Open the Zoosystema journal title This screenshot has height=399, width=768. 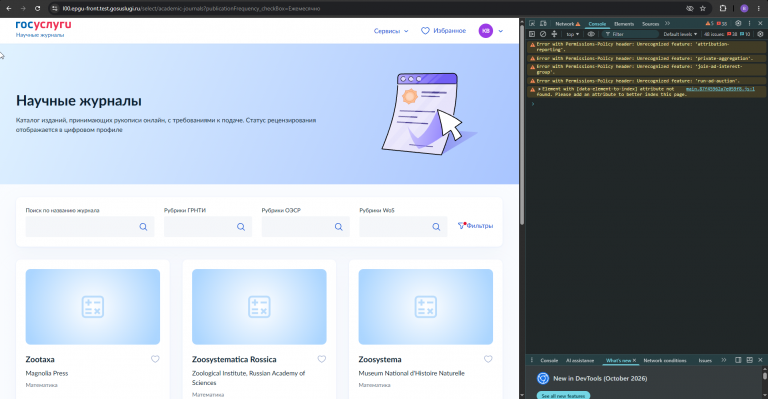pos(380,359)
